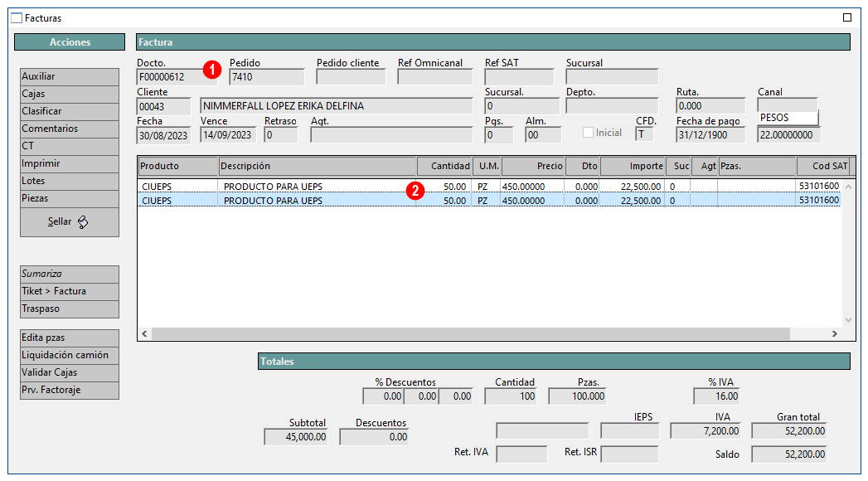Click the Sellar stamp icon
The height and width of the screenshot is (481, 868).
[x=82, y=222]
